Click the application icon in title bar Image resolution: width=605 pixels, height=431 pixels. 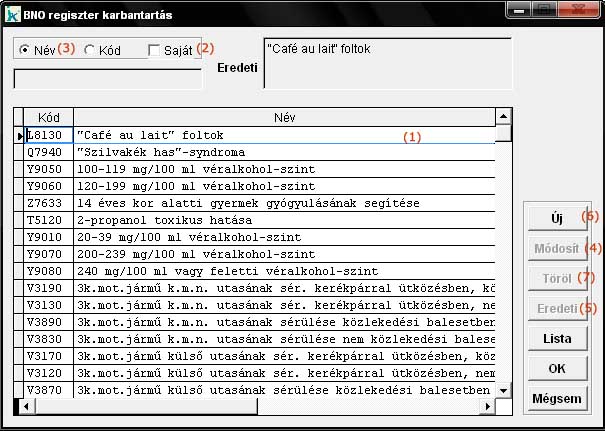click(12, 14)
